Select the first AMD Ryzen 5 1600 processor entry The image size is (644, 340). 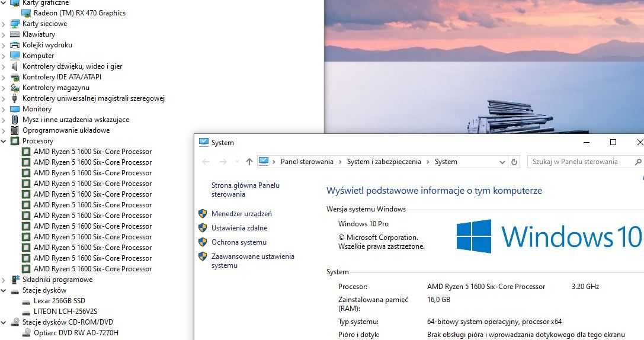(93, 152)
